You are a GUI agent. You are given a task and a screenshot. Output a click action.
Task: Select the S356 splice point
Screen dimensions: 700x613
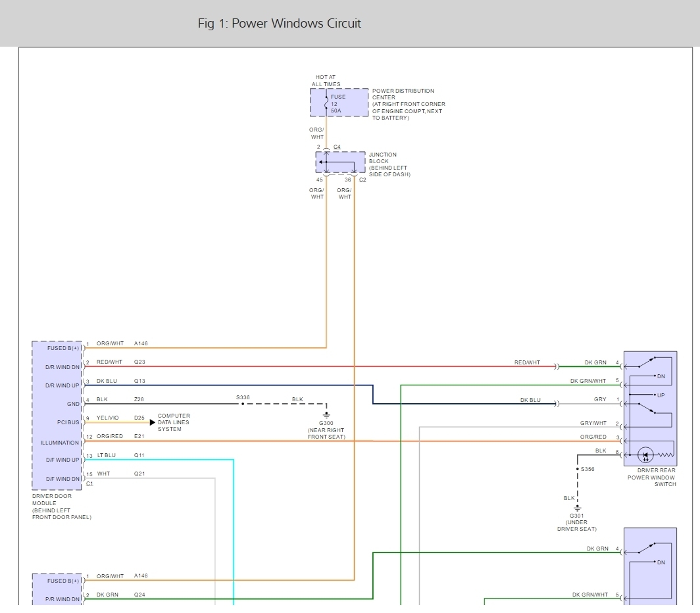click(578, 469)
